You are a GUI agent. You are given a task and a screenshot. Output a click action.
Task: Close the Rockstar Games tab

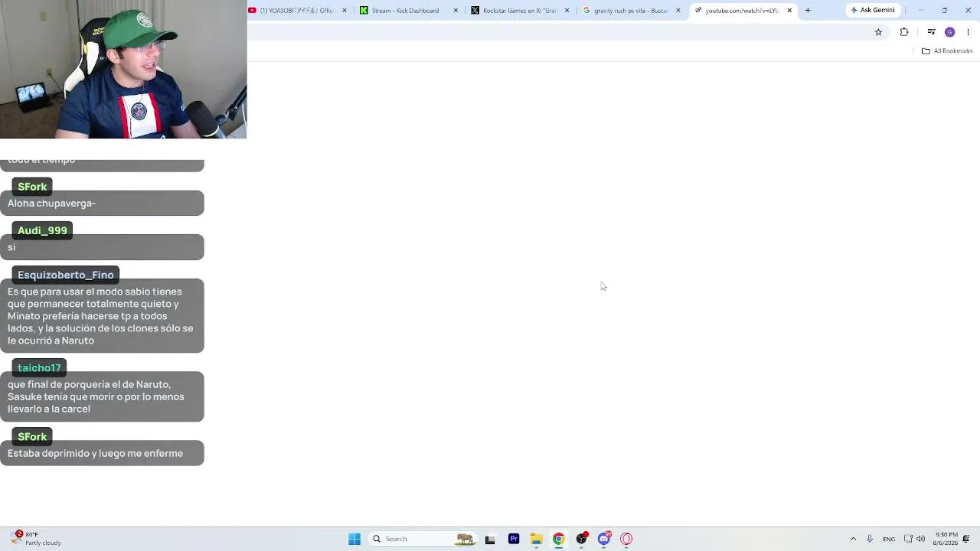[567, 11]
